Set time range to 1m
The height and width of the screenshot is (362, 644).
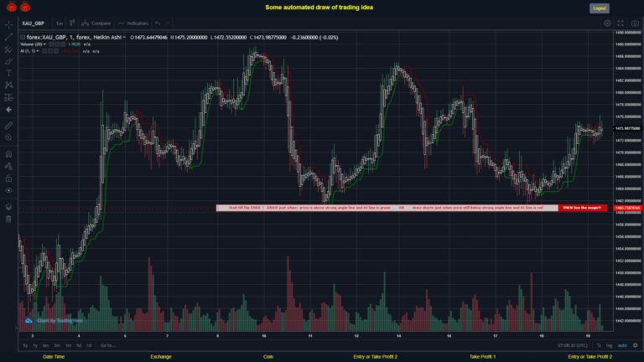[x=68, y=345]
